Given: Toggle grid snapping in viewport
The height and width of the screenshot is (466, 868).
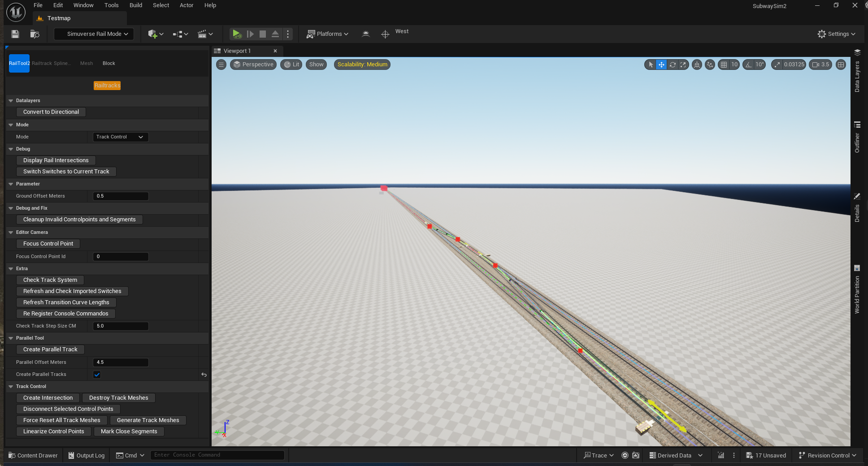Looking at the screenshot, I should pyautogui.click(x=724, y=65).
